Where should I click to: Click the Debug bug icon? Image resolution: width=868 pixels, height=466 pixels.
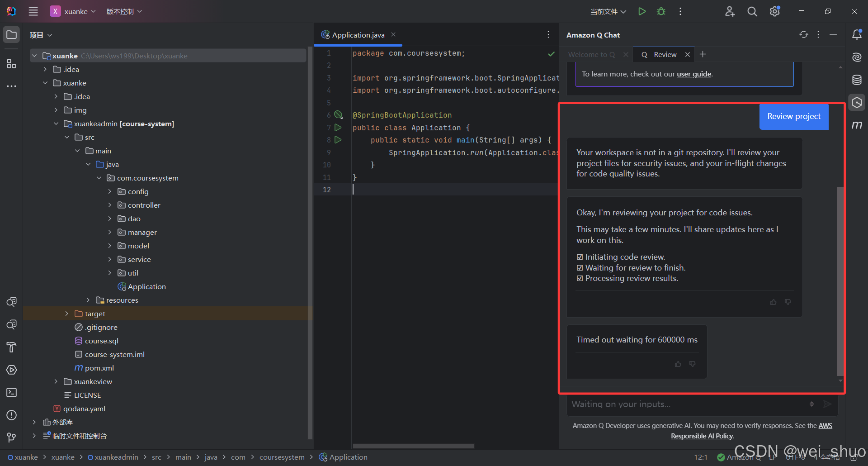(x=661, y=11)
